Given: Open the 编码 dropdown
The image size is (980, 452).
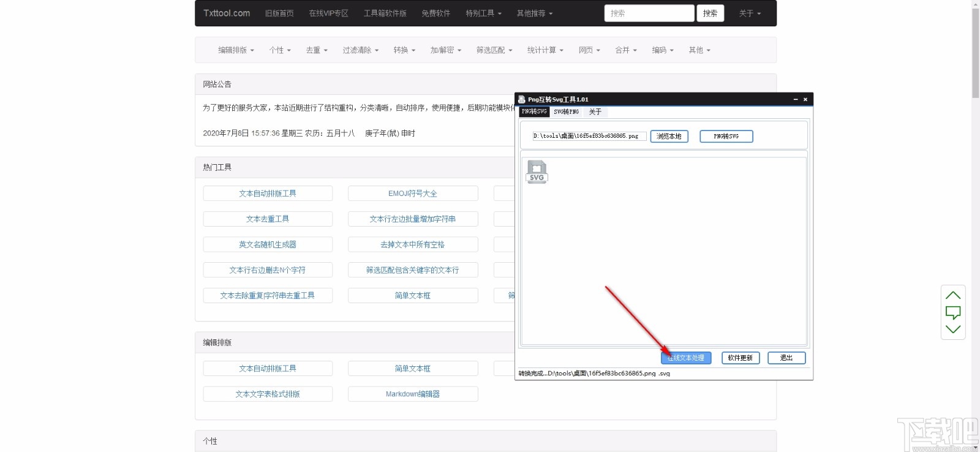Looking at the screenshot, I should (x=663, y=50).
